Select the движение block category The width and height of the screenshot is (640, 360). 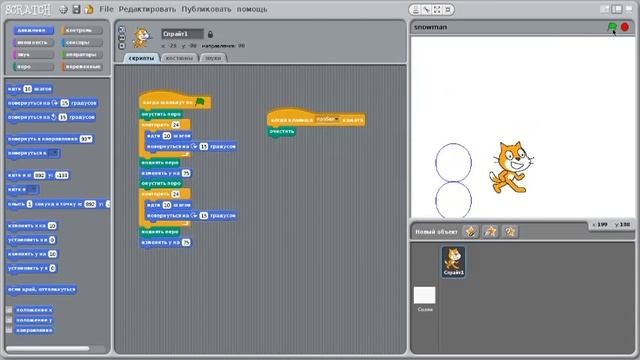pyautogui.click(x=33, y=30)
